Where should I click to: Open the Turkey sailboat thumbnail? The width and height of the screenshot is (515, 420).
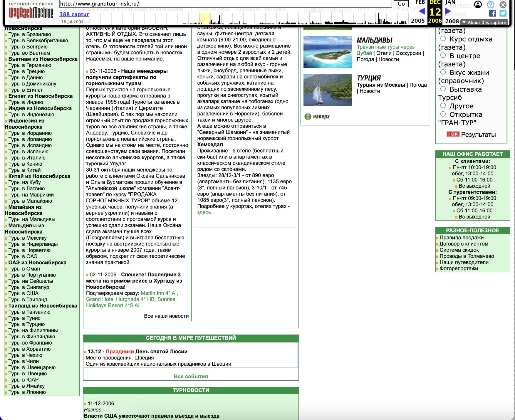click(x=328, y=90)
